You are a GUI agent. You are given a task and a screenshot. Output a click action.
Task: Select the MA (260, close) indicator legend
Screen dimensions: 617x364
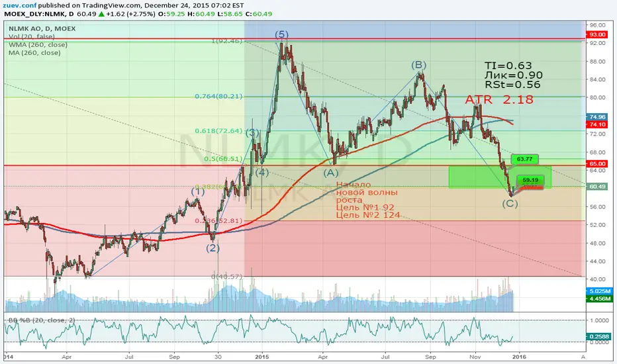[x=34, y=53]
